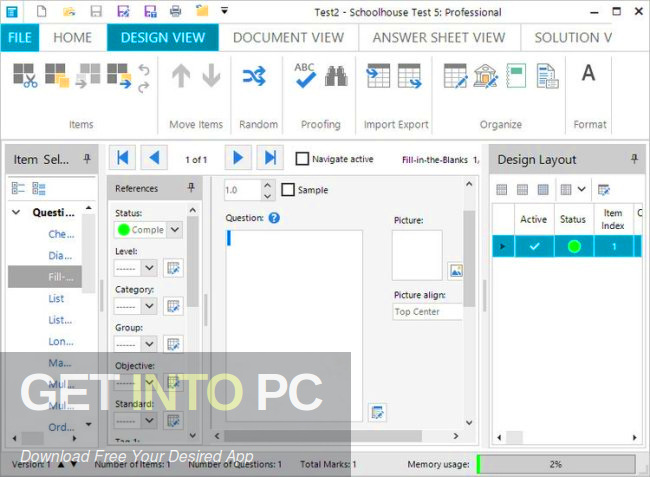650x477 pixels.
Task: Open Find with the binoculars icon
Action: (x=336, y=76)
